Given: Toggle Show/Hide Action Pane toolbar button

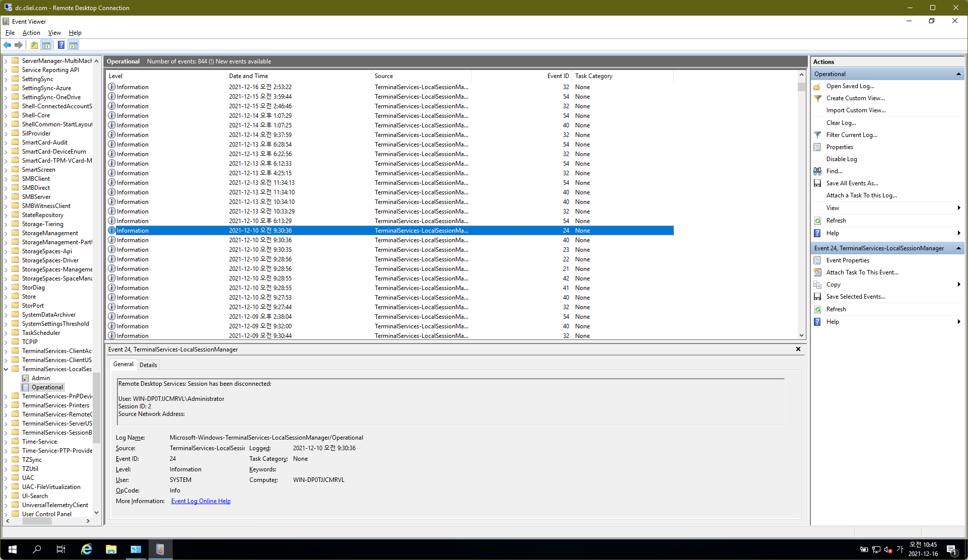Looking at the screenshot, I should [74, 45].
